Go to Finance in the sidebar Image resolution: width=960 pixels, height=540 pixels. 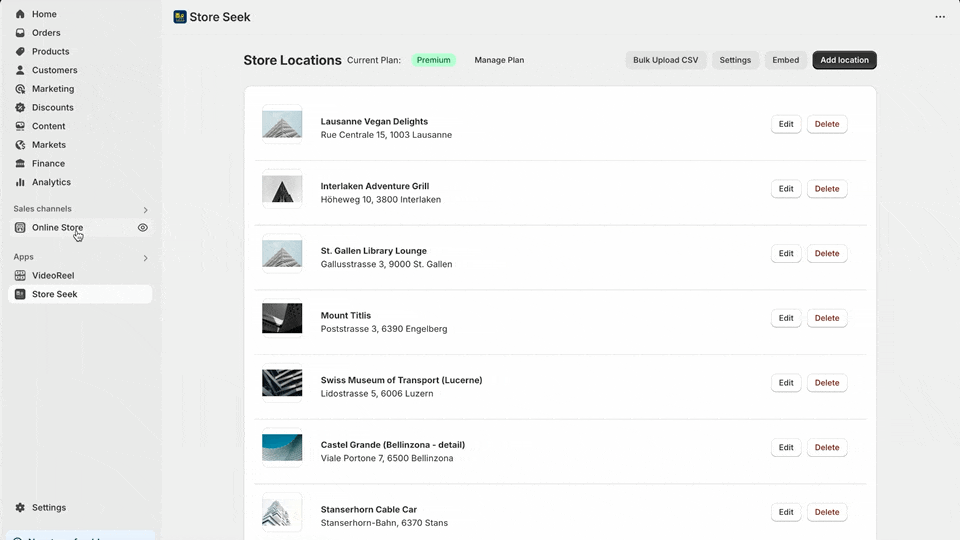48,164
